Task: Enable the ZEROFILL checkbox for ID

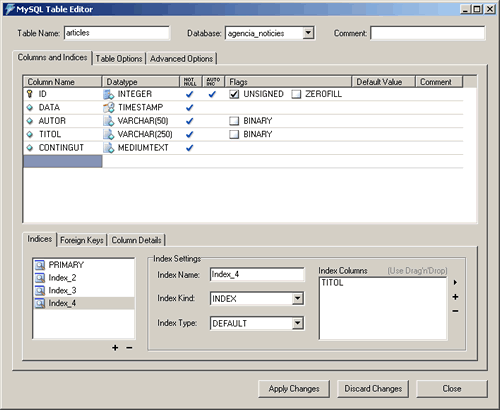Action: point(296,94)
